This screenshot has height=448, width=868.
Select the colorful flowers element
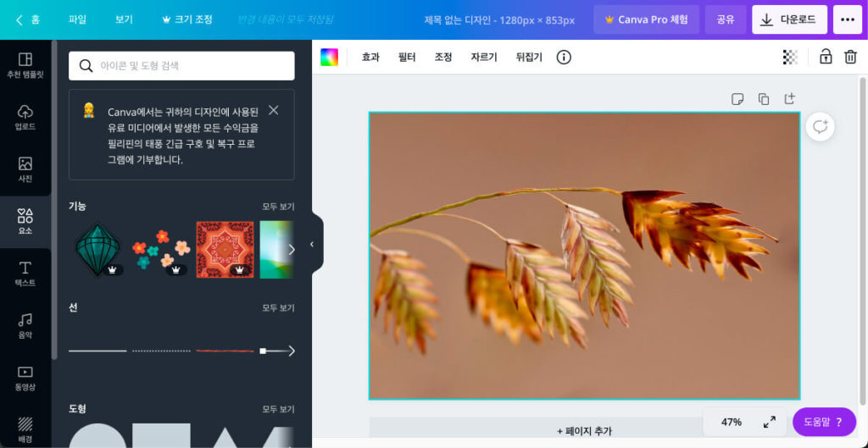coord(161,250)
